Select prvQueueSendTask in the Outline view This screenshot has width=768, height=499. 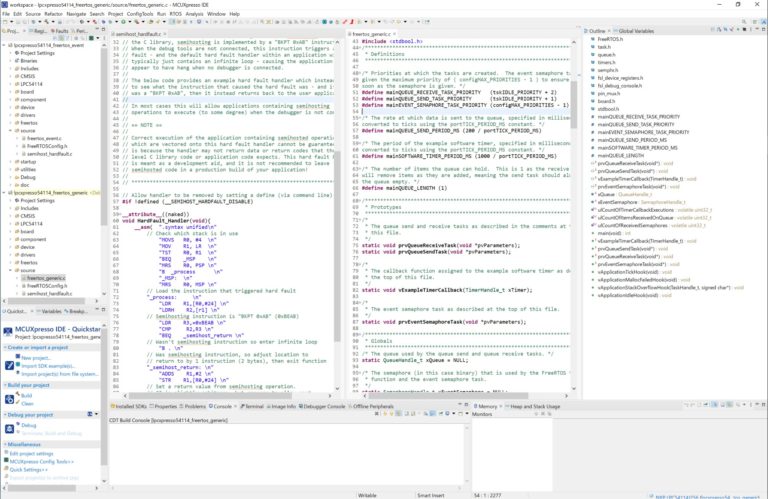point(626,172)
